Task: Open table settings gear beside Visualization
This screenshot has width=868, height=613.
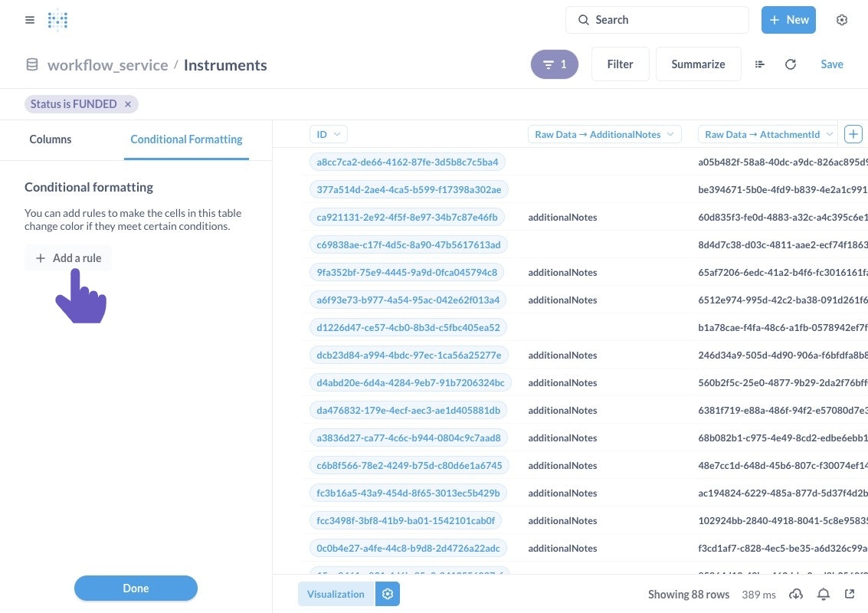Action: coord(388,594)
